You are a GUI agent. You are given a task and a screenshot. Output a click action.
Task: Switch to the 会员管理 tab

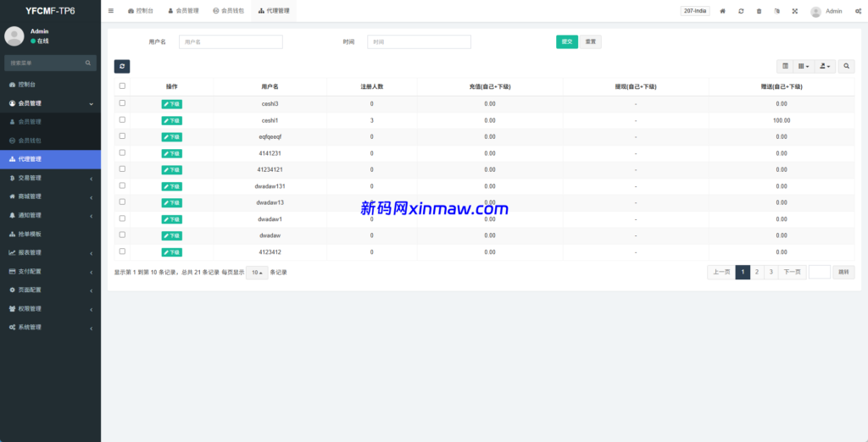coord(183,11)
